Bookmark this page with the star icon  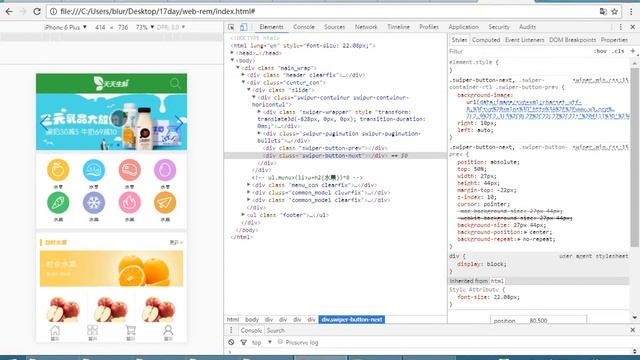tap(614, 11)
